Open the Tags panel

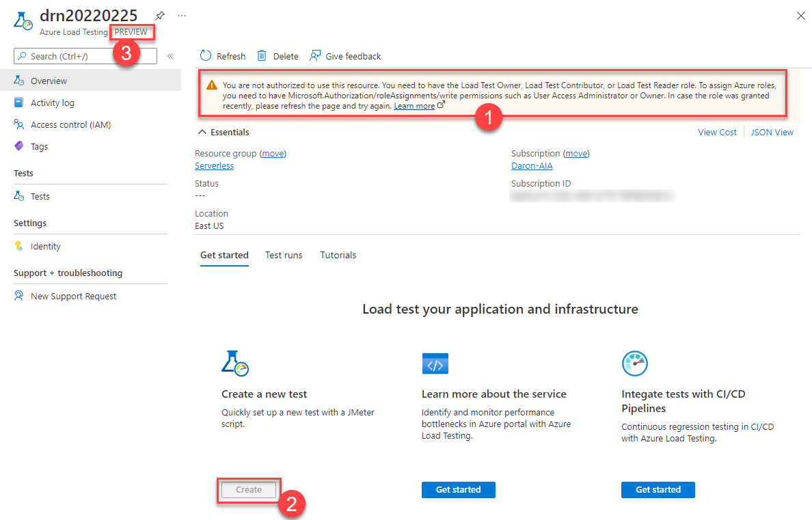40,146
